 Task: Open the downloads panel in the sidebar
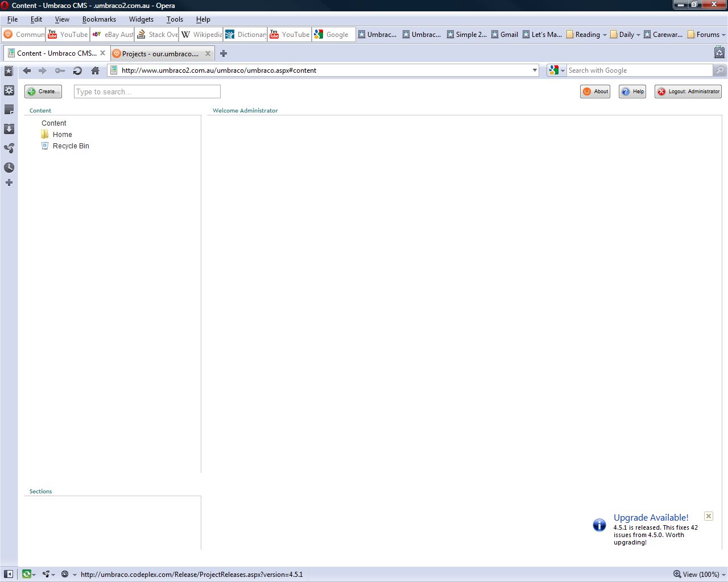(9, 129)
